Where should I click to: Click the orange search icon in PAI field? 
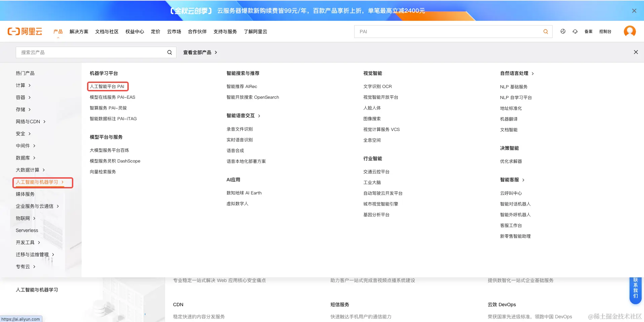(546, 32)
